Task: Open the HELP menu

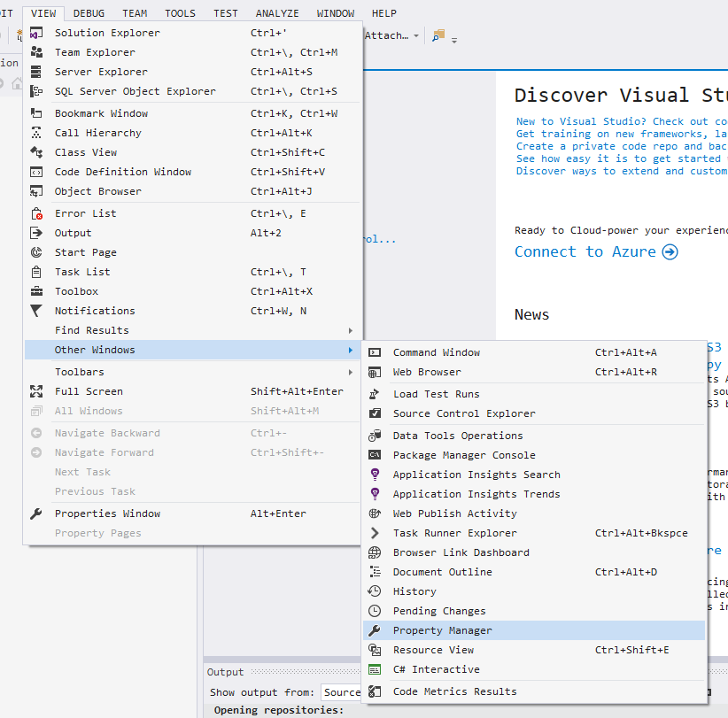Action: point(384,13)
